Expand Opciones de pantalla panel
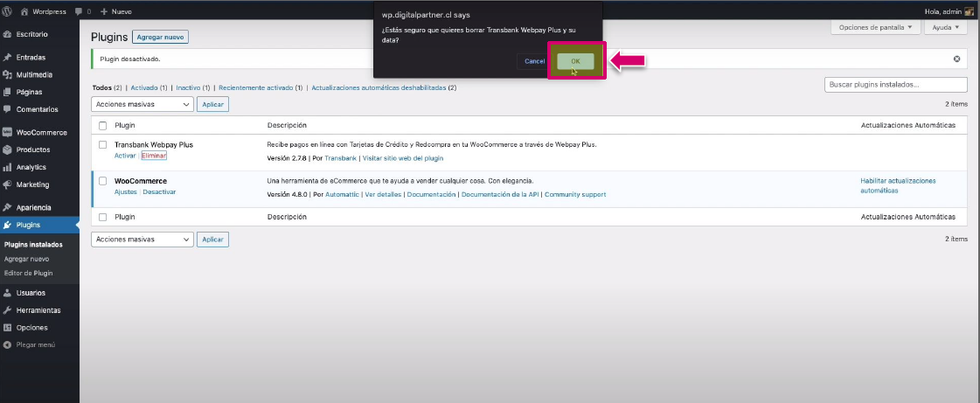 [876, 27]
